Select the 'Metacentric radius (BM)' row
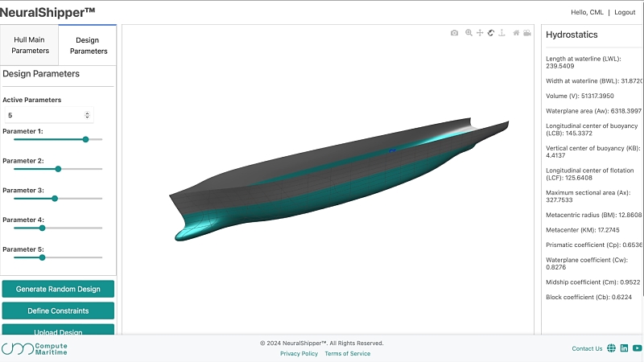 593,215
